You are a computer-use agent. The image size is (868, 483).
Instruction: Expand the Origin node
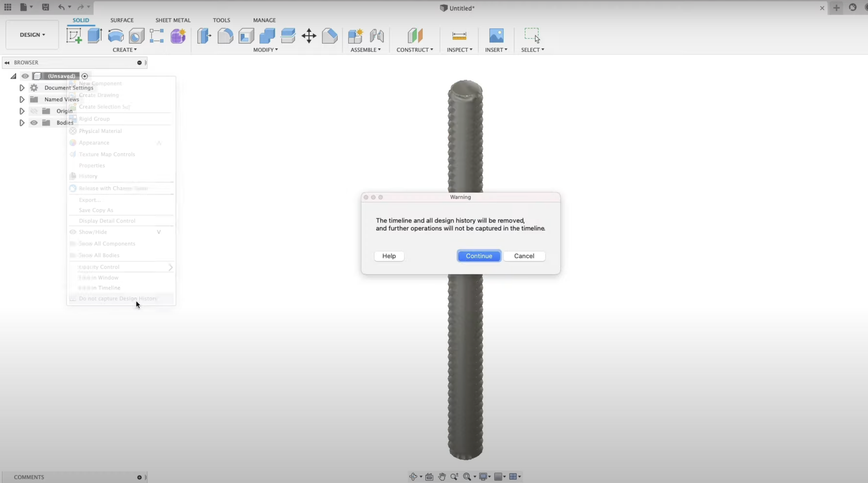22,111
